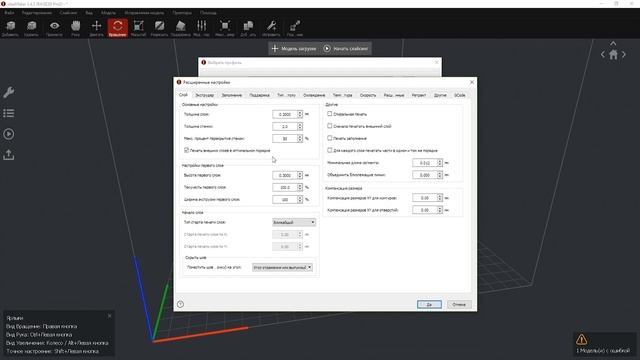Screen dimensions: 640x360
Task: Click the minimum segment length stepper arrows
Action: click(x=440, y=163)
